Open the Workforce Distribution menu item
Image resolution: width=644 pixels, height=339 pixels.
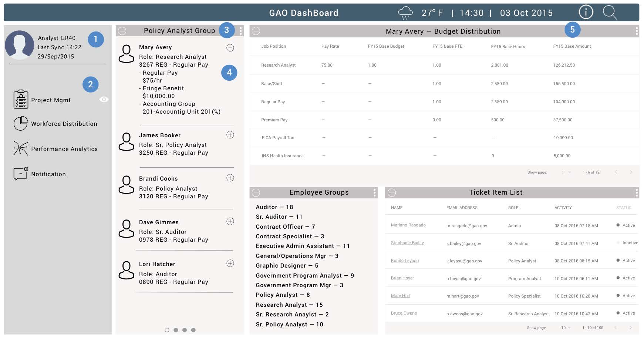(64, 124)
